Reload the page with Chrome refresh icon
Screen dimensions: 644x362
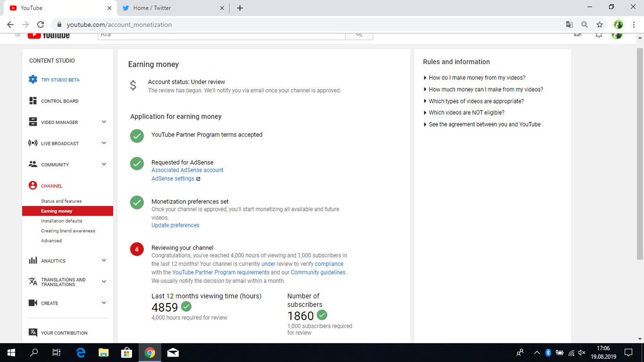pos(41,25)
